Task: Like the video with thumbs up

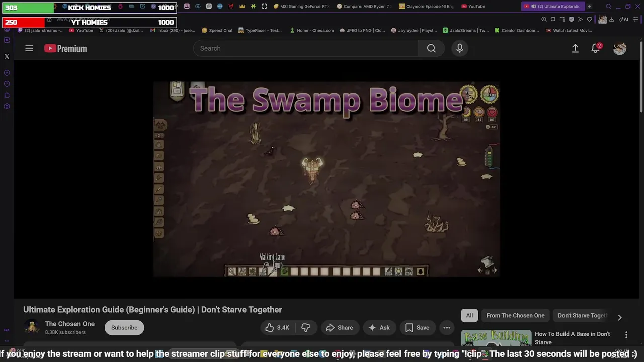Action: click(x=277, y=328)
